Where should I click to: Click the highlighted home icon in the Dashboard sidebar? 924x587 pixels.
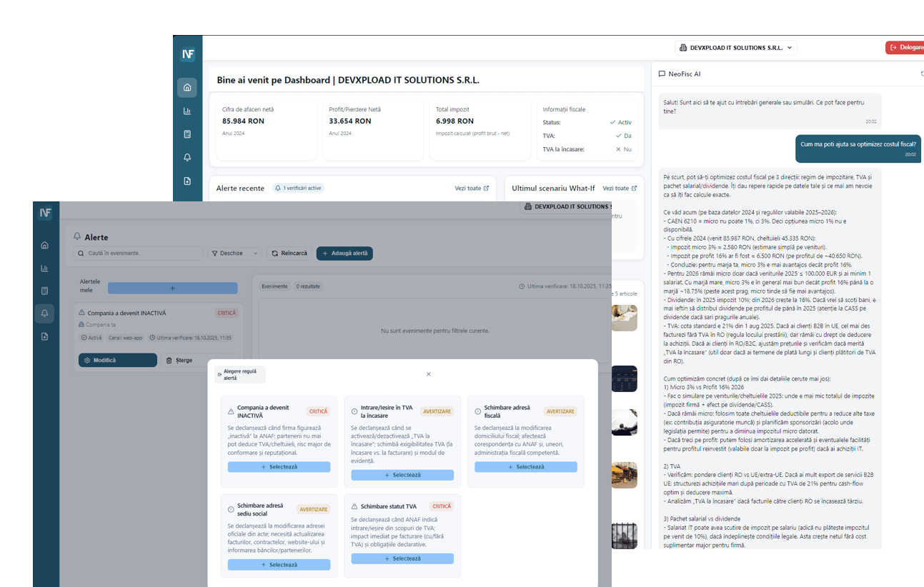coord(187,88)
